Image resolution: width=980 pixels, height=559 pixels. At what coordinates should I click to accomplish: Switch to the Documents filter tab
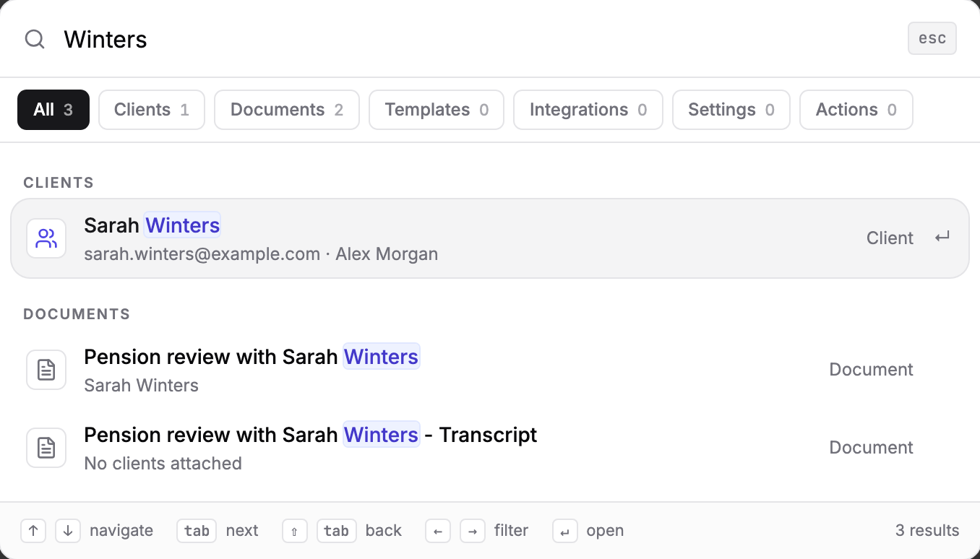point(287,110)
